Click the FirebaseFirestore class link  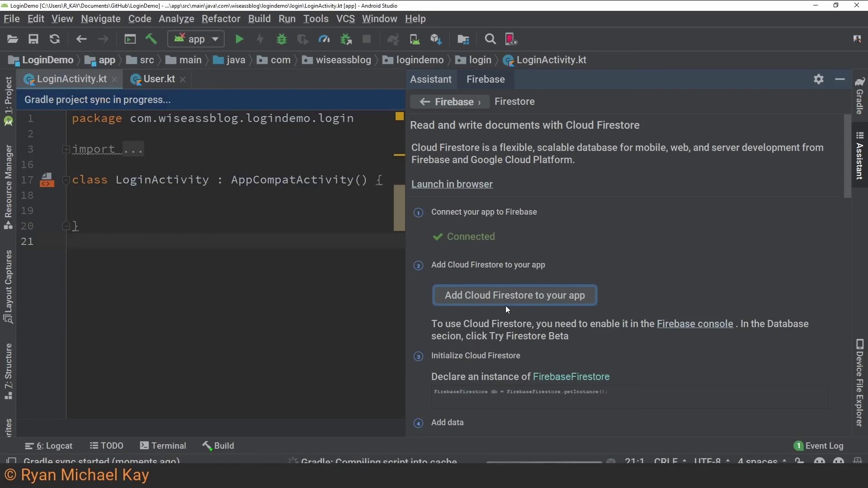click(x=571, y=377)
